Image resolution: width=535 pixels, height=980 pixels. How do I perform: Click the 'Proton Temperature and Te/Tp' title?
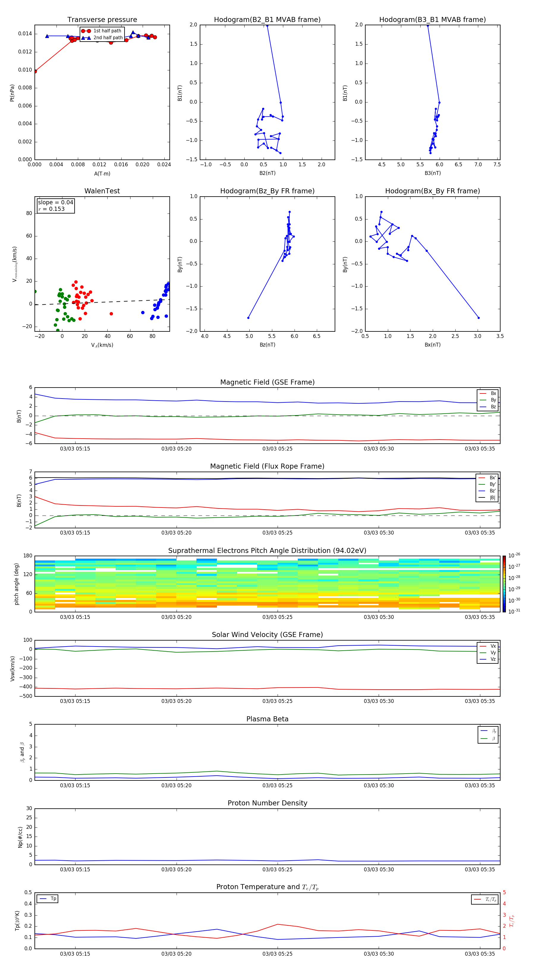pyautogui.click(x=267, y=887)
